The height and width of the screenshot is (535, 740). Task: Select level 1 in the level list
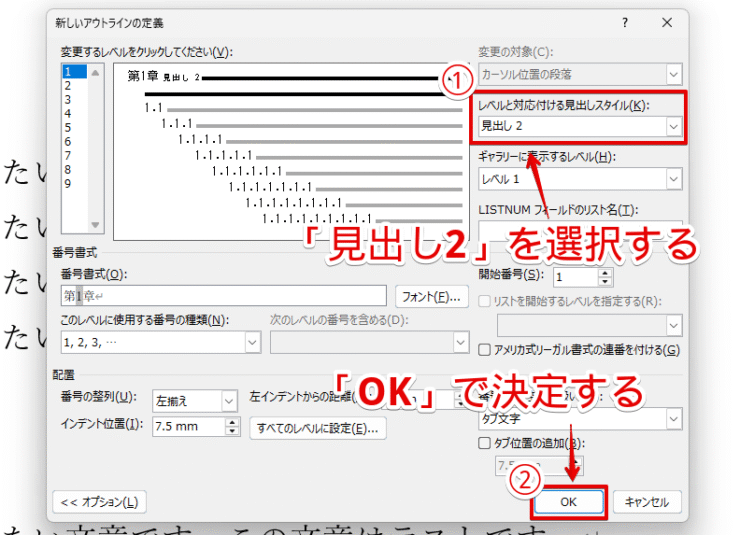click(74, 71)
